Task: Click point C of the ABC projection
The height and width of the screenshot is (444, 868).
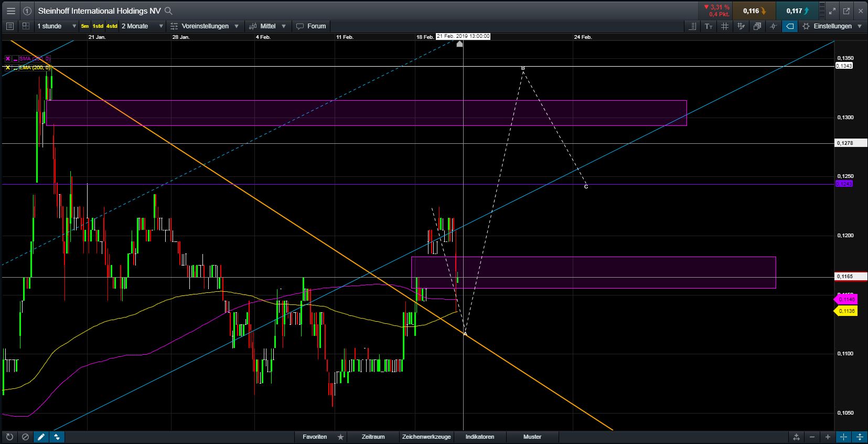Action: coord(586,186)
